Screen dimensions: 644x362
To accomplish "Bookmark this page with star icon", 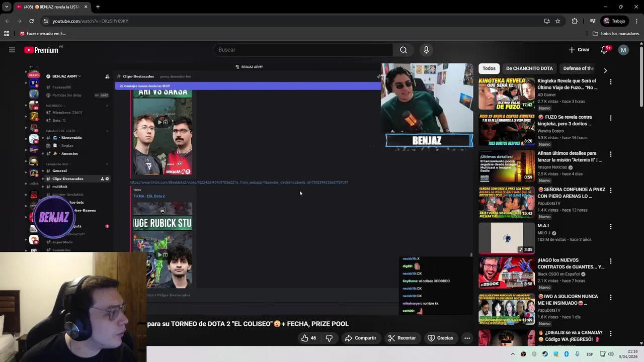I will point(557,21).
